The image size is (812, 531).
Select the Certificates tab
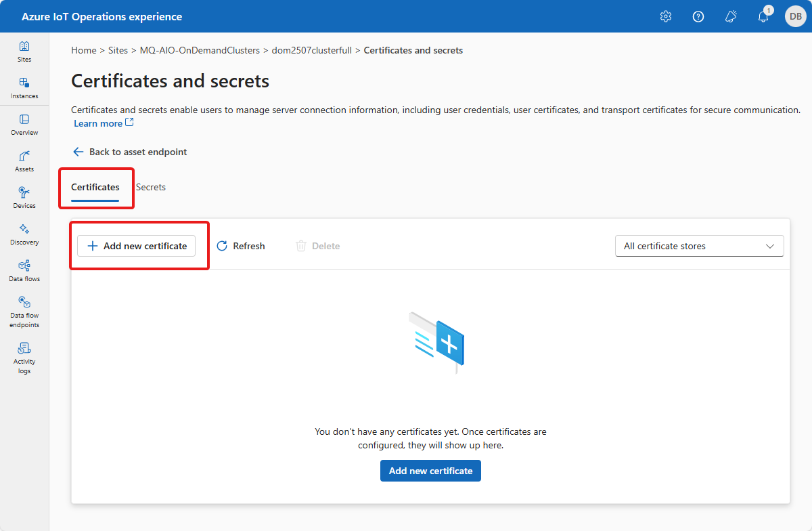(x=95, y=187)
